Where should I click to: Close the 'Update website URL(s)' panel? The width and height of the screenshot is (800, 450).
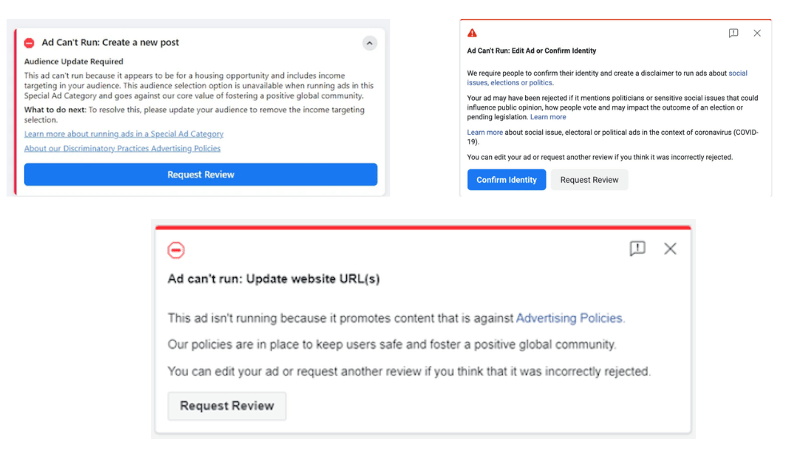tap(670, 248)
